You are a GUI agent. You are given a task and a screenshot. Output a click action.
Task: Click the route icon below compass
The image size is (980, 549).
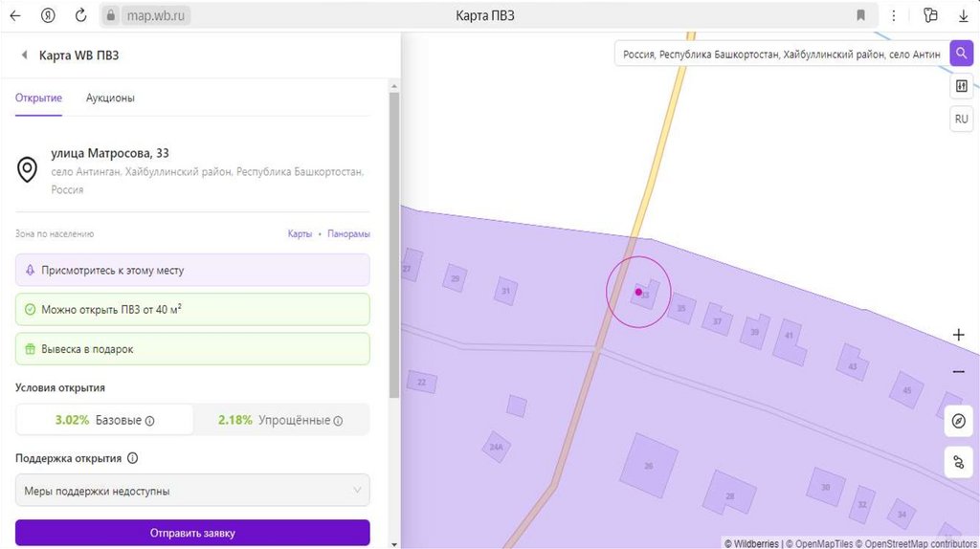coord(958,463)
